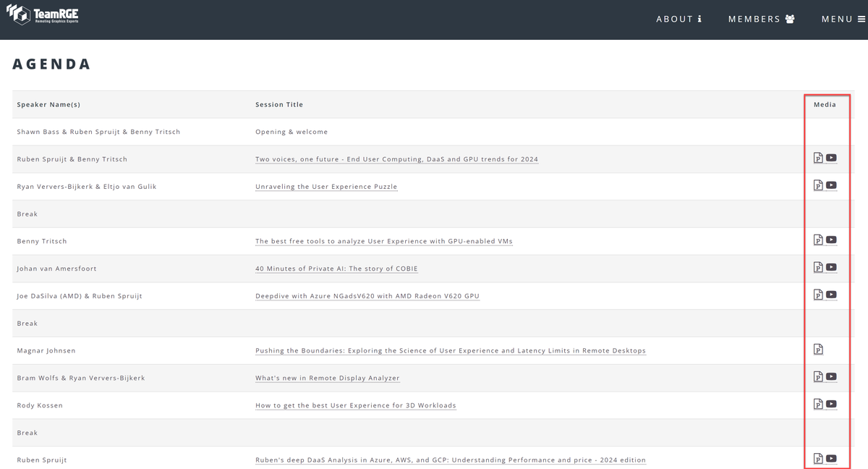Select speaker cell 'Ruben Spruijt & Benny Tritsch'
868x469 pixels.
click(x=72, y=159)
